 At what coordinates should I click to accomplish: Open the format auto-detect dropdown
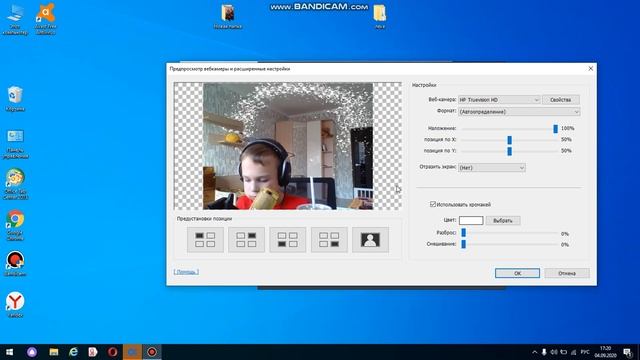click(519, 111)
